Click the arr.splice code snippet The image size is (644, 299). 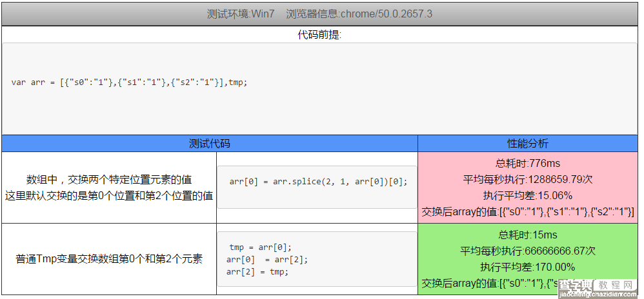point(318,181)
